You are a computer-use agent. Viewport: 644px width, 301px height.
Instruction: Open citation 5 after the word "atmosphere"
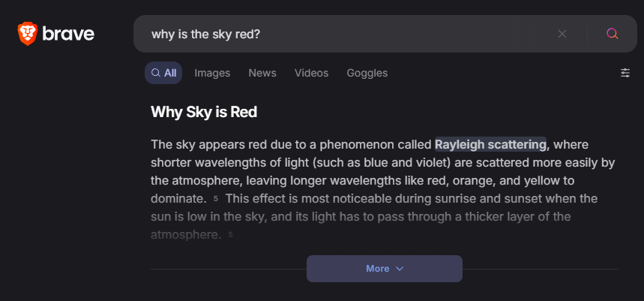click(x=230, y=235)
